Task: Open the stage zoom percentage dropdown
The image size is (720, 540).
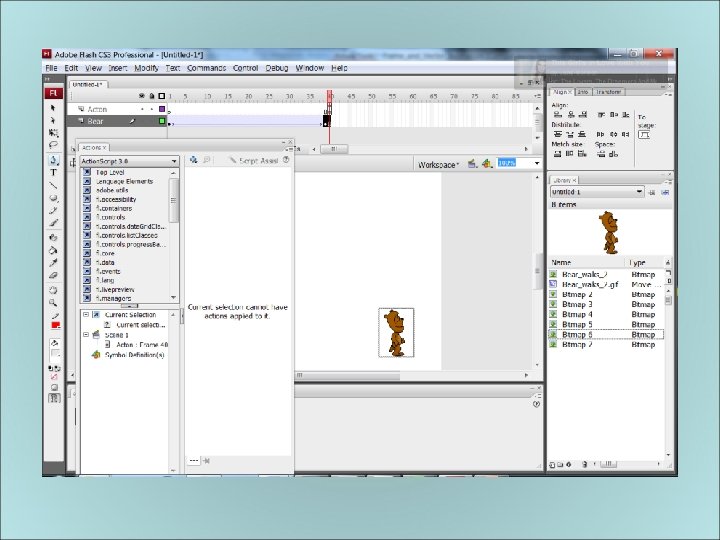Action: pos(537,163)
